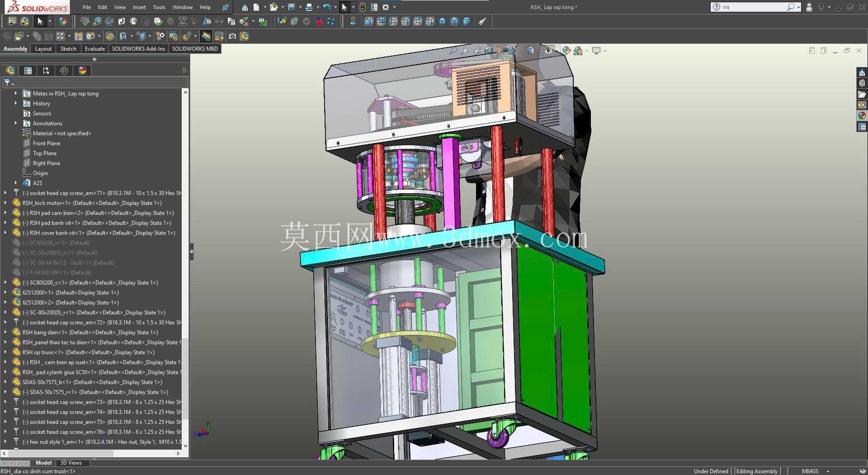This screenshot has height=475, width=868.
Task: Click the Rapid Sketch rocket icon on standard views toolbar
Action: tap(482, 21)
